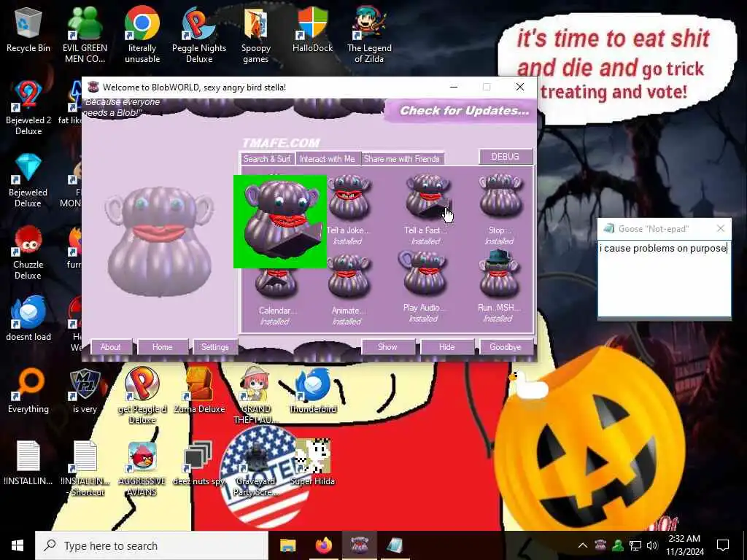Click the green messenger tray icon
The image size is (747, 560).
point(618,545)
